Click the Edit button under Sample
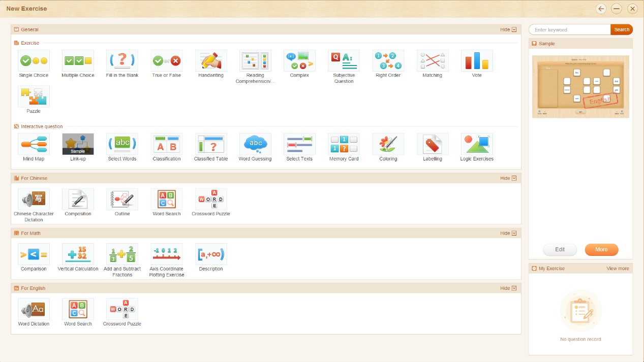 (560, 249)
